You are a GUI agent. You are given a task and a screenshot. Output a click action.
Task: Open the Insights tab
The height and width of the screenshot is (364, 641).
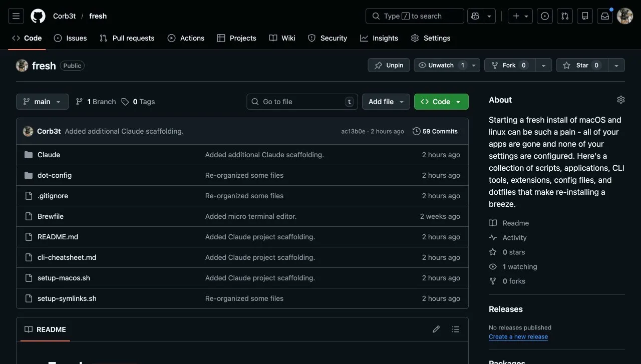pos(379,38)
